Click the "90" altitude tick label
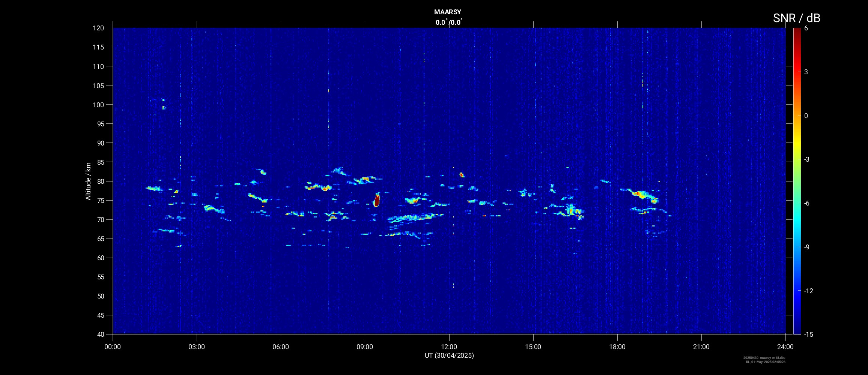Image resolution: width=868 pixels, height=375 pixels. 100,143
